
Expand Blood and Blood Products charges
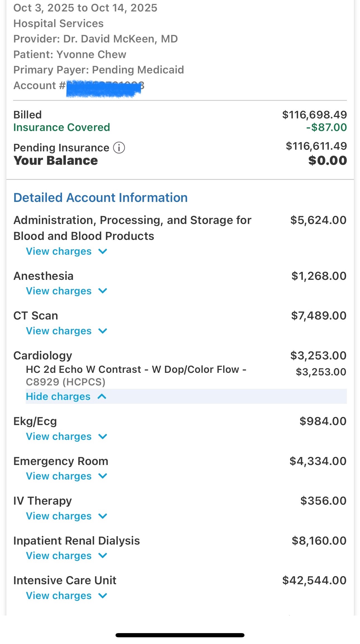point(59,251)
